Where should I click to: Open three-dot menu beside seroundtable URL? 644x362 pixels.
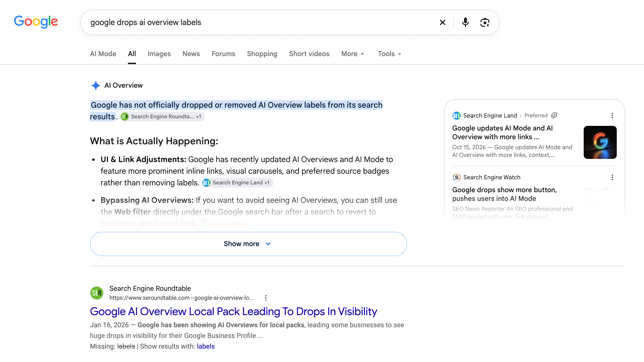tap(266, 298)
